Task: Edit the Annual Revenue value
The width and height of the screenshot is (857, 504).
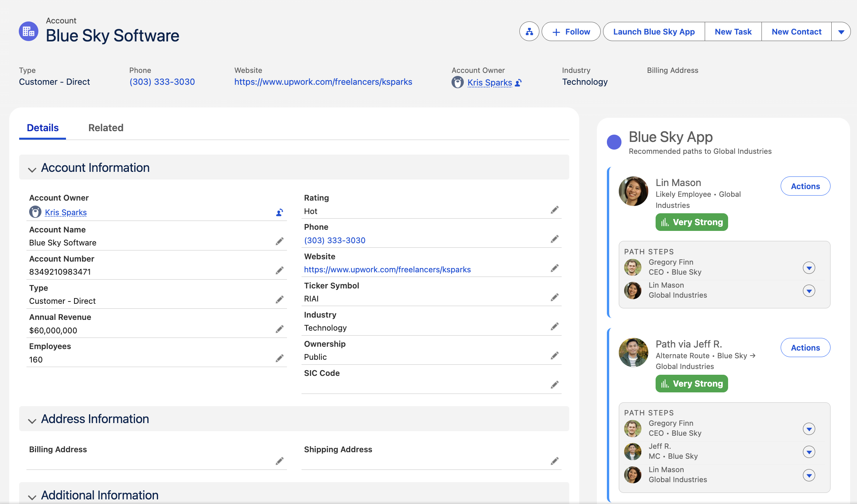Action: [x=279, y=329]
